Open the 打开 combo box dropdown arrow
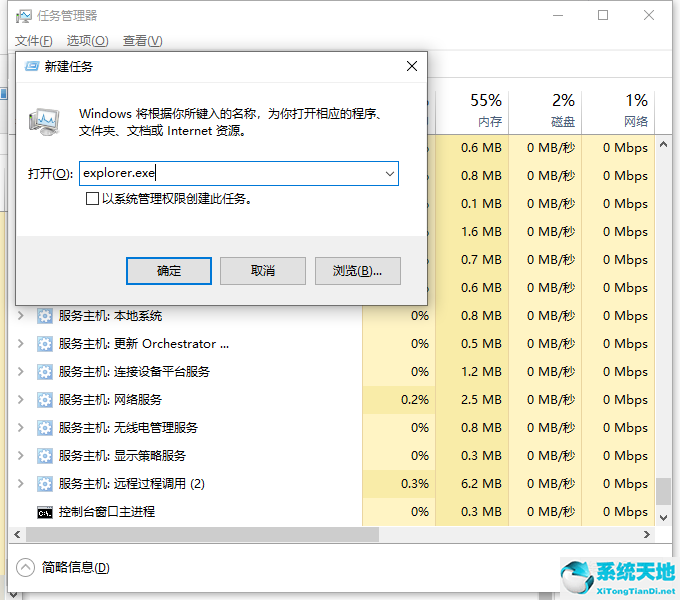Viewport: 680px width, 600px height. 389,174
